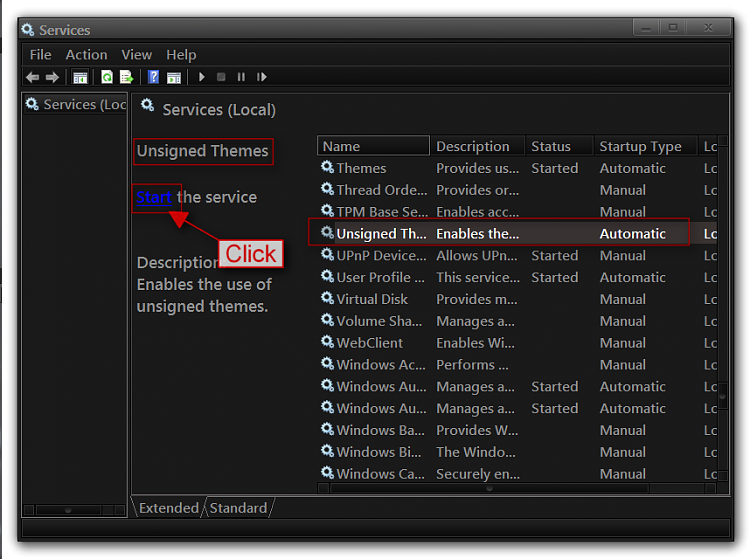750x559 pixels.
Task: Click Automatic startup type of Unsigned Th... row
Action: click(632, 234)
